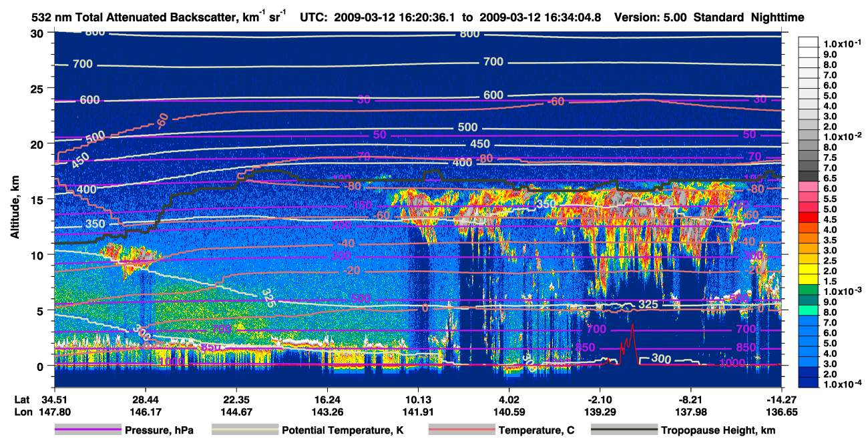Click the altitude tick label '25'

click(x=38, y=89)
